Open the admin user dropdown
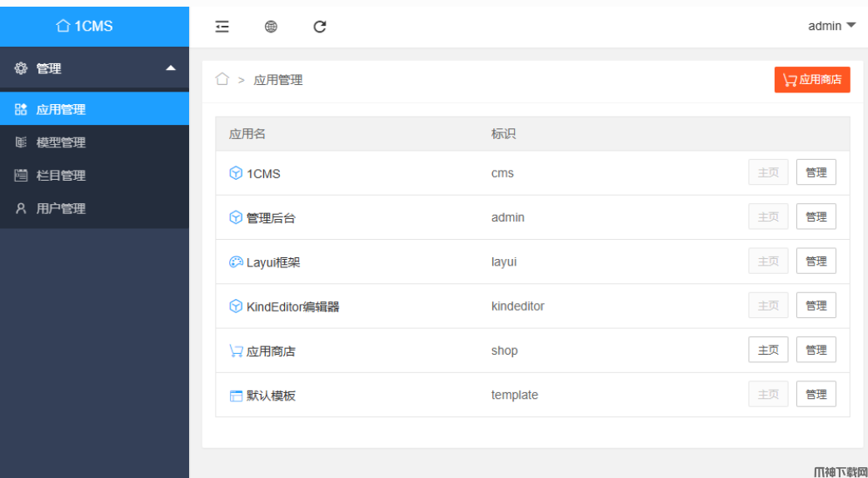This screenshot has width=868, height=478. coord(831,26)
